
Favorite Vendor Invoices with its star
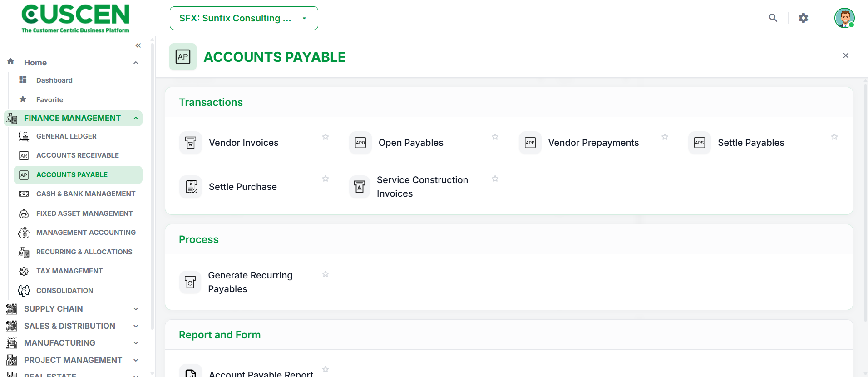coord(325,137)
